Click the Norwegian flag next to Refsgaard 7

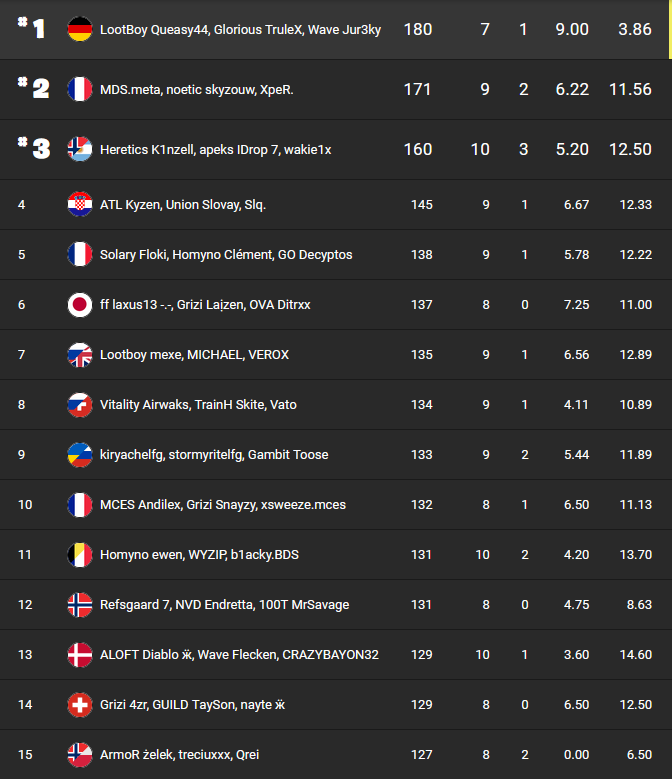(x=80, y=605)
